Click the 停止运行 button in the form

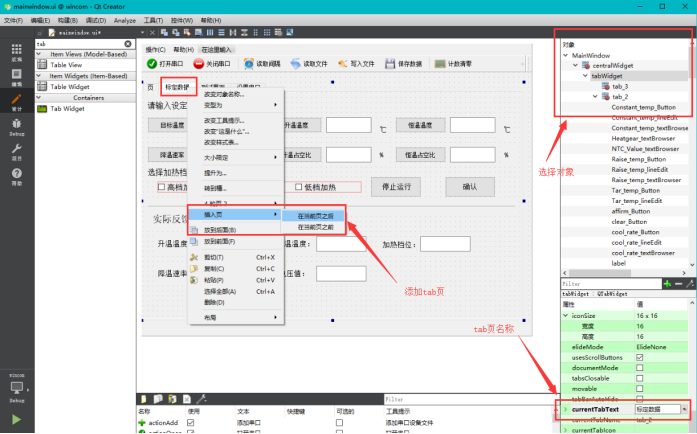point(396,187)
